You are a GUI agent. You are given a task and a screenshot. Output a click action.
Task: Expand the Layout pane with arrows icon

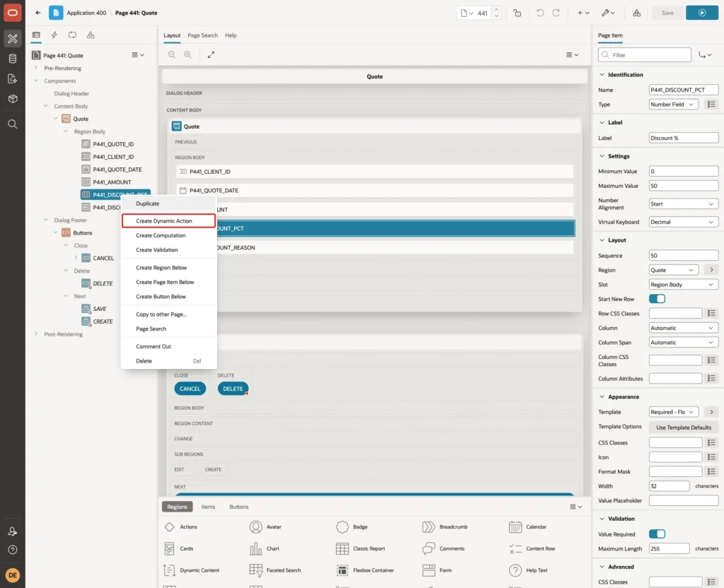coord(211,55)
